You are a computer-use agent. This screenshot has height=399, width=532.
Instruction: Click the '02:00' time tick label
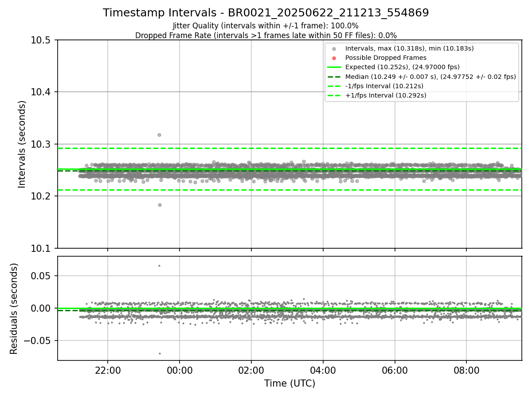click(251, 370)
